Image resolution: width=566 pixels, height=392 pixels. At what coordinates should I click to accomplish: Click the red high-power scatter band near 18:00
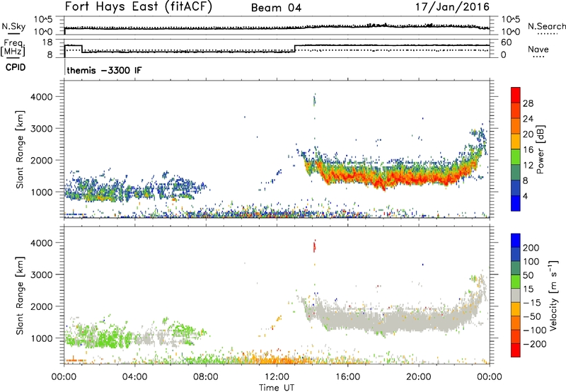point(383,180)
